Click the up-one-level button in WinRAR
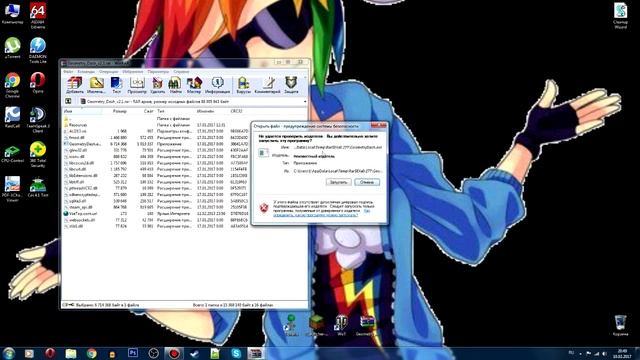Screen dimensions: 640x360 68,101
